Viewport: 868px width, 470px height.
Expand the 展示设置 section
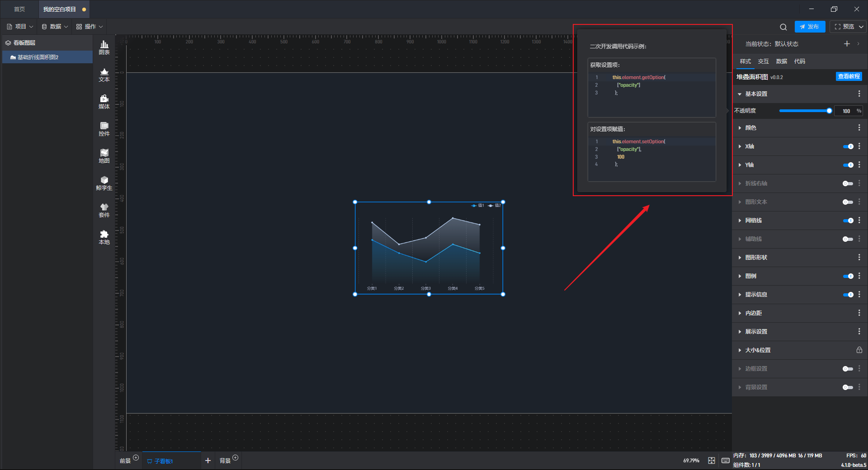tap(740, 332)
